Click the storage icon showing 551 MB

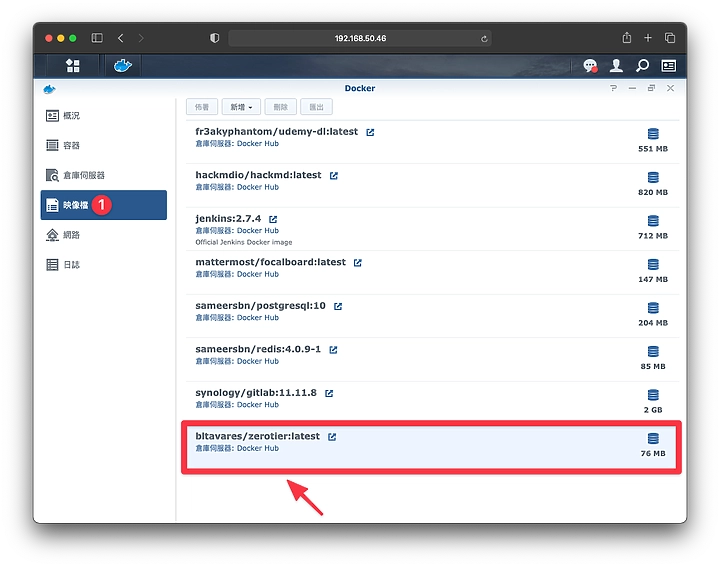tap(653, 134)
